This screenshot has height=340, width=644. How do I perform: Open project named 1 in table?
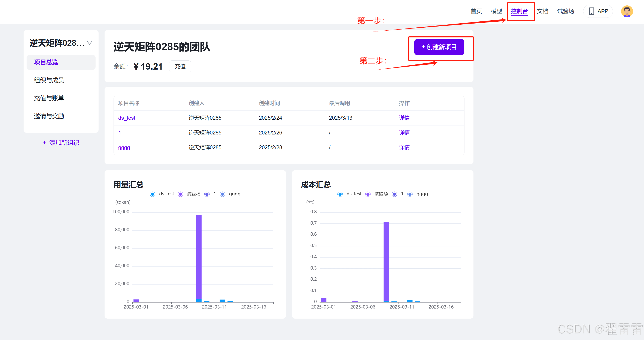120,133
